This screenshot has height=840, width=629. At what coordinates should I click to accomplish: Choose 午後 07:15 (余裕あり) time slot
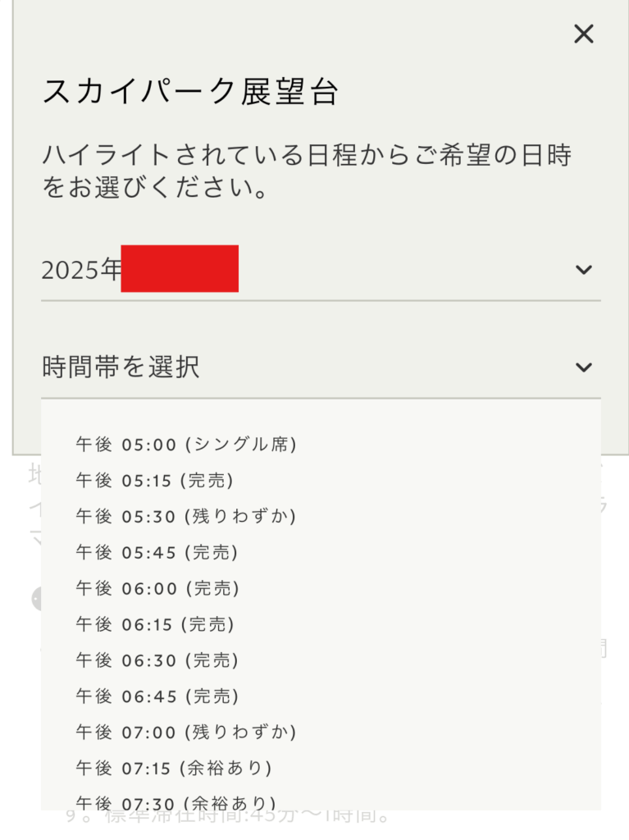(x=174, y=768)
